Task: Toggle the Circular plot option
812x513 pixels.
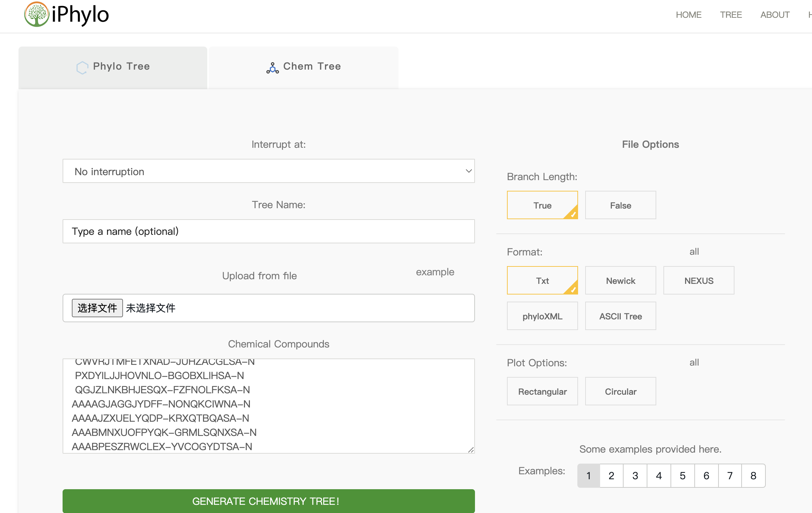Action: coord(620,391)
